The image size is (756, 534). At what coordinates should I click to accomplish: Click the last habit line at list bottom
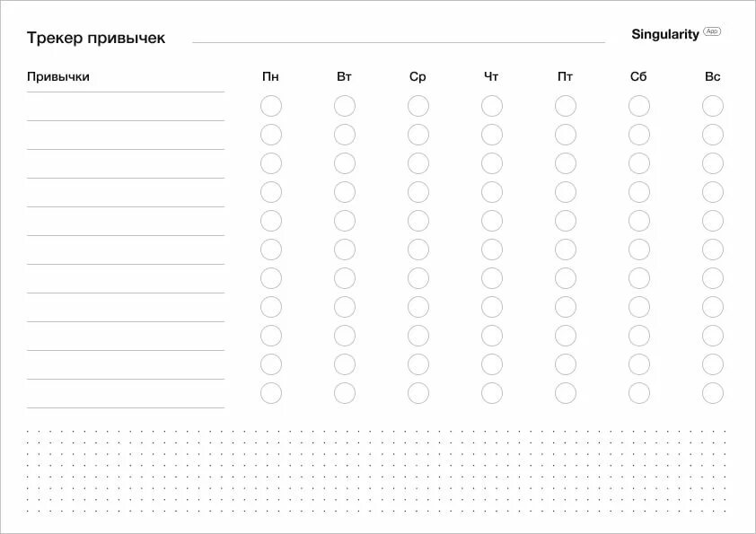pyautogui.click(x=126, y=394)
